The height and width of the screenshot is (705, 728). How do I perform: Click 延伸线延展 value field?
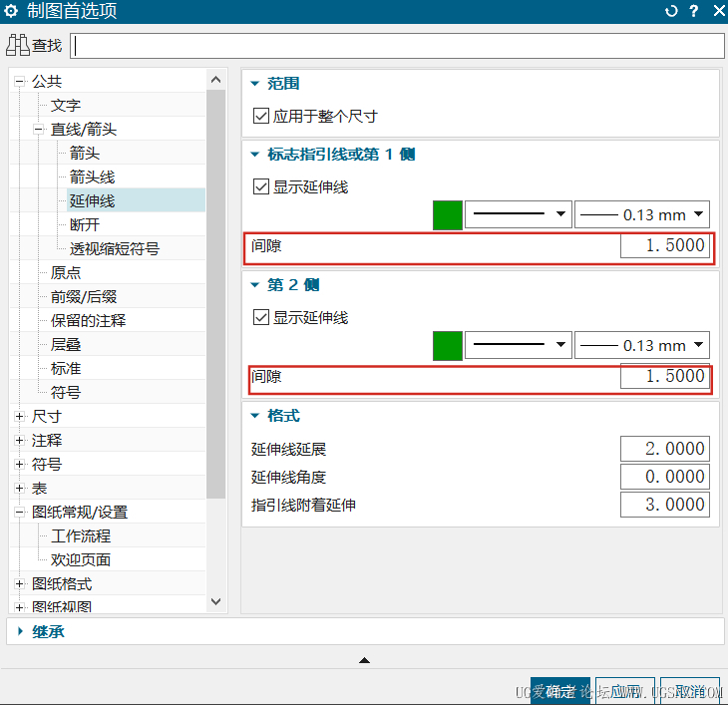click(665, 449)
